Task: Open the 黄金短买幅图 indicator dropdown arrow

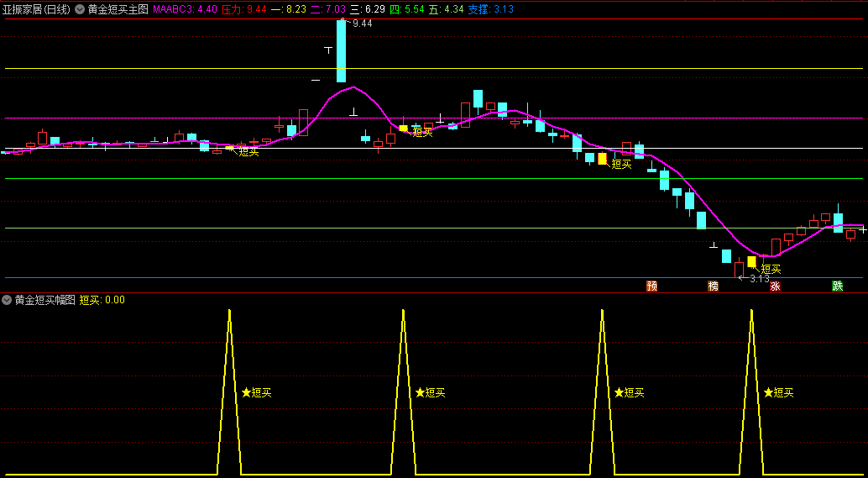Action: pos(7,300)
